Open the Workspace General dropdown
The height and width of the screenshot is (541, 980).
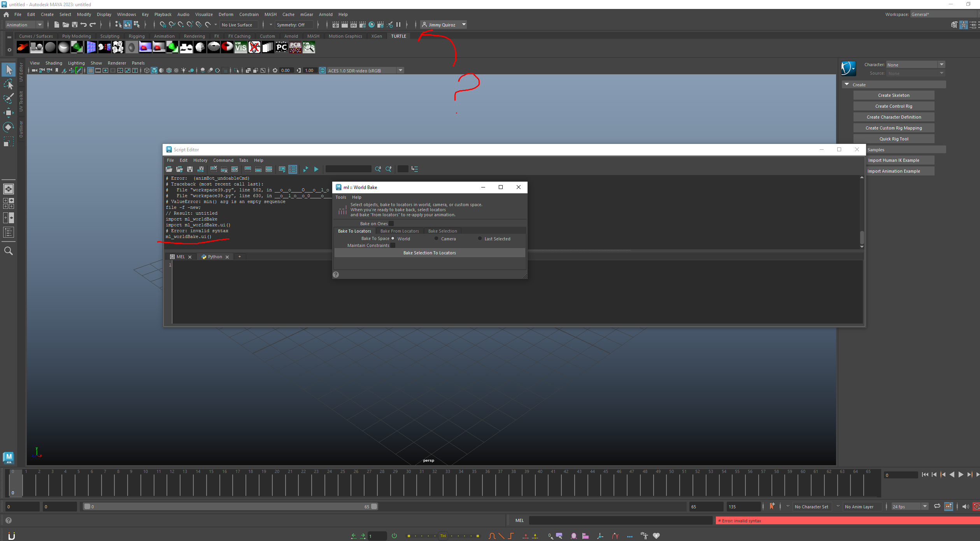[x=944, y=14]
